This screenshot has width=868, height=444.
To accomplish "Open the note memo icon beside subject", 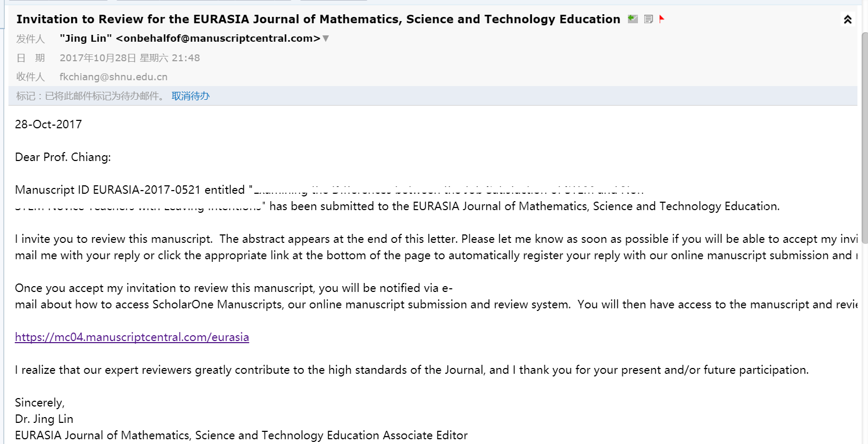I will [648, 19].
